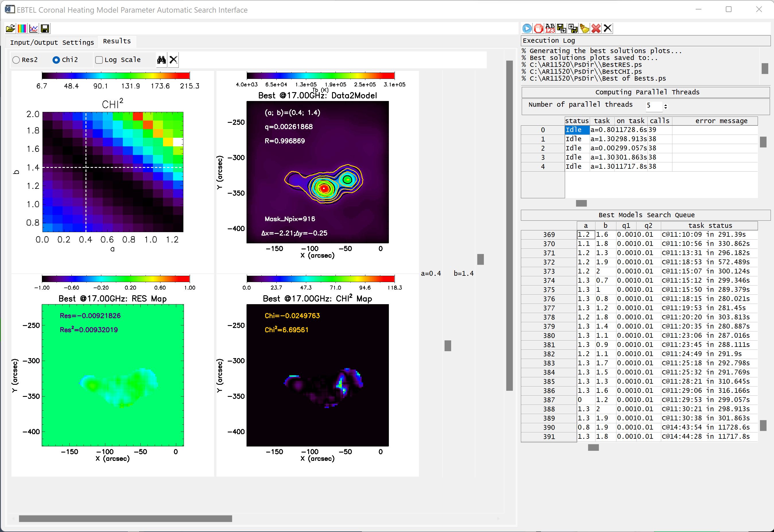Image resolution: width=774 pixels, height=532 pixels.
Task: Select the highlighted Idle cell in thread 0
Action: click(577, 130)
